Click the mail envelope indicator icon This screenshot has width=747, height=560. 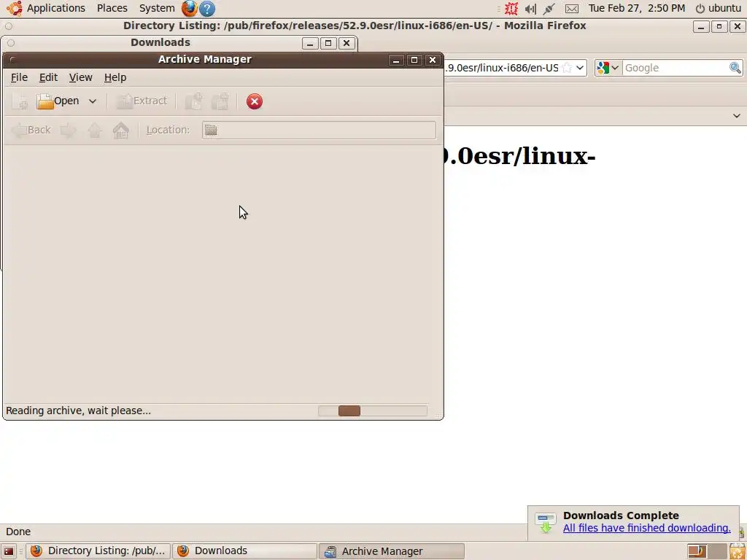pos(572,9)
